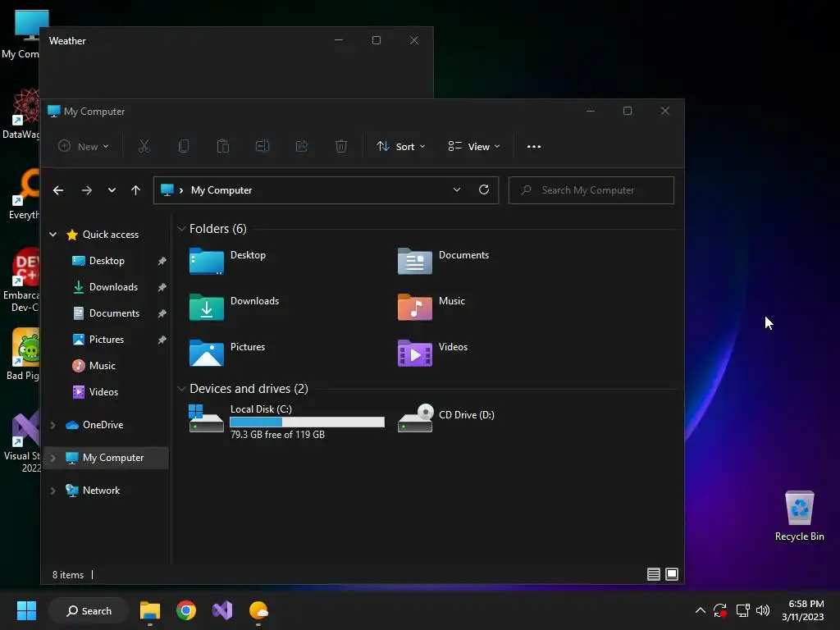Image resolution: width=840 pixels, height=630 pixels.
Task: Go back with the left arrow
Action: [58, 190]
